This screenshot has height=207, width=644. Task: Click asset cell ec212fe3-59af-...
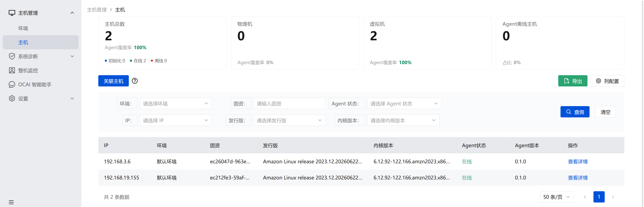pos(230,178)
